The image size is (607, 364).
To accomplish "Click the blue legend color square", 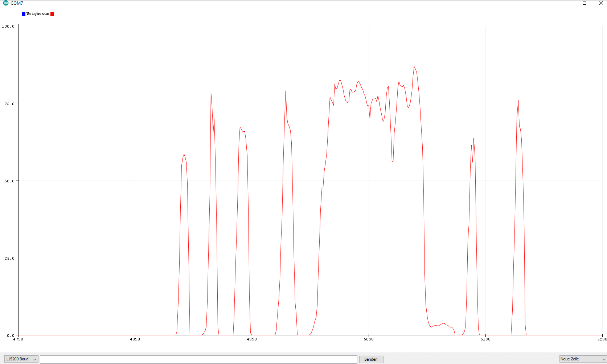I will (x=24, y=14).
